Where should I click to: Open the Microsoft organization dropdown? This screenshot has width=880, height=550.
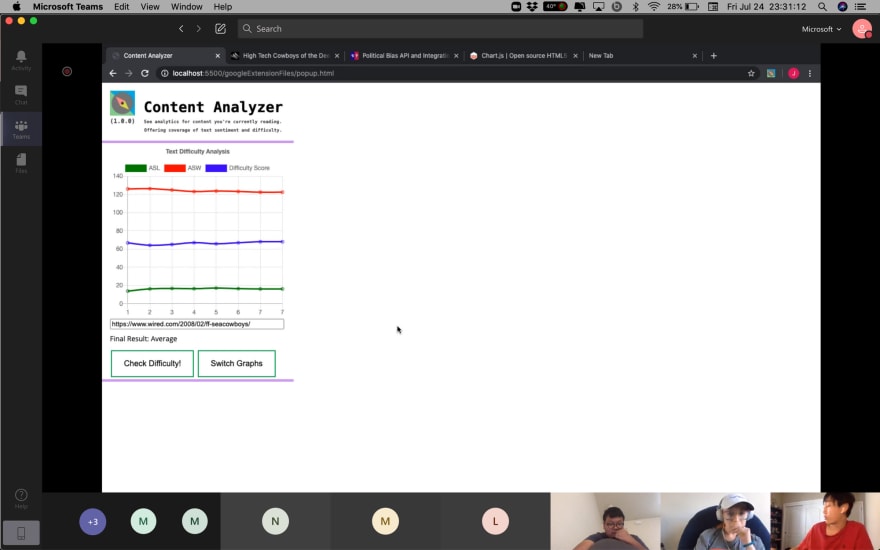click(821, 29)
